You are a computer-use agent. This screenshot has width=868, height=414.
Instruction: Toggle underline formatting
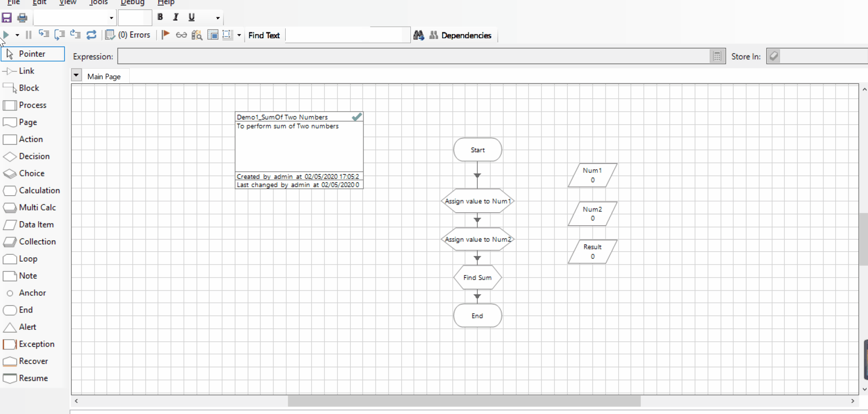[192, 17]
